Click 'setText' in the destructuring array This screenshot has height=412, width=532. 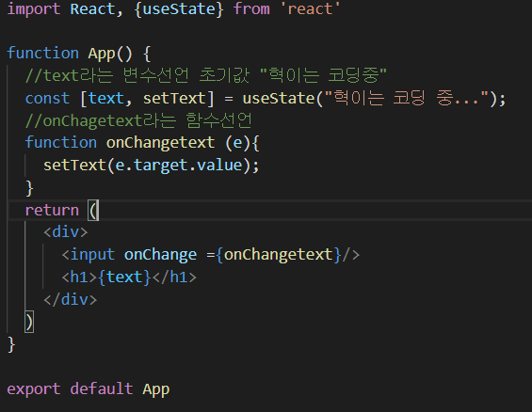point(174,98)
